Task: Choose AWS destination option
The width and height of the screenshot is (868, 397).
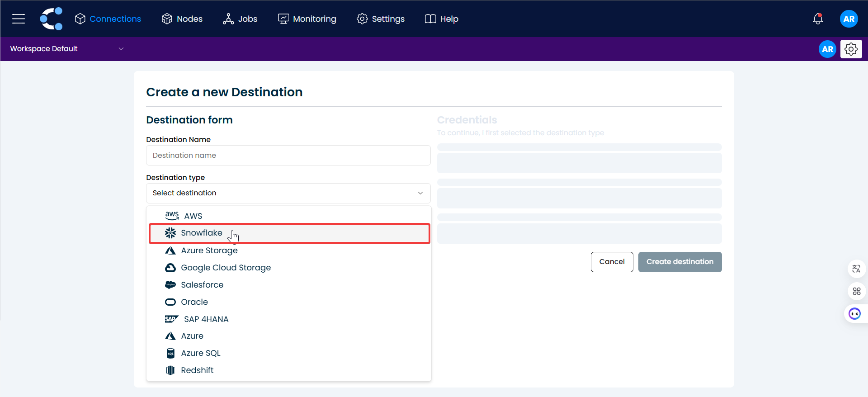Action: pos(289,216)
